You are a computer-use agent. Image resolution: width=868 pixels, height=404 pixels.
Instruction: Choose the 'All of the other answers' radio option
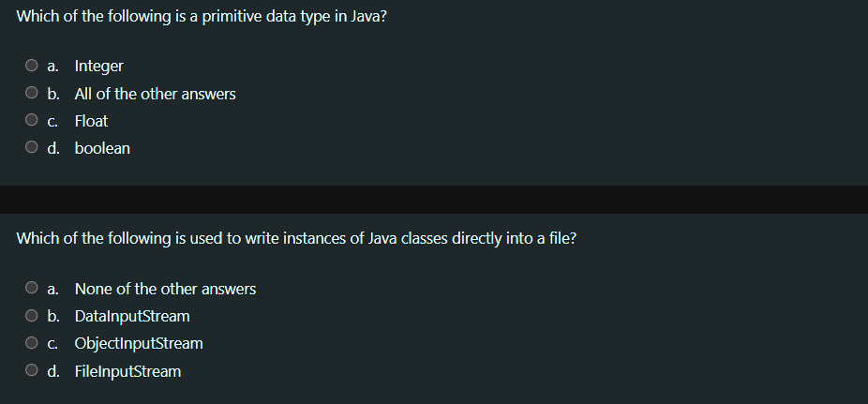(32, 93)
